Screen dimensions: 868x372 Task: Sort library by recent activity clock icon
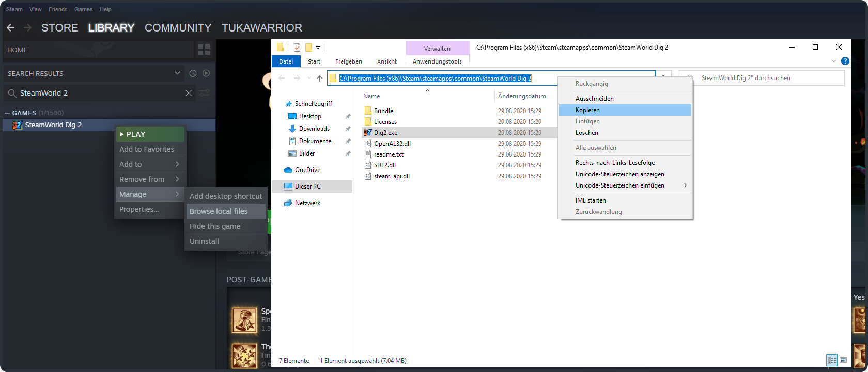point(193,73)
